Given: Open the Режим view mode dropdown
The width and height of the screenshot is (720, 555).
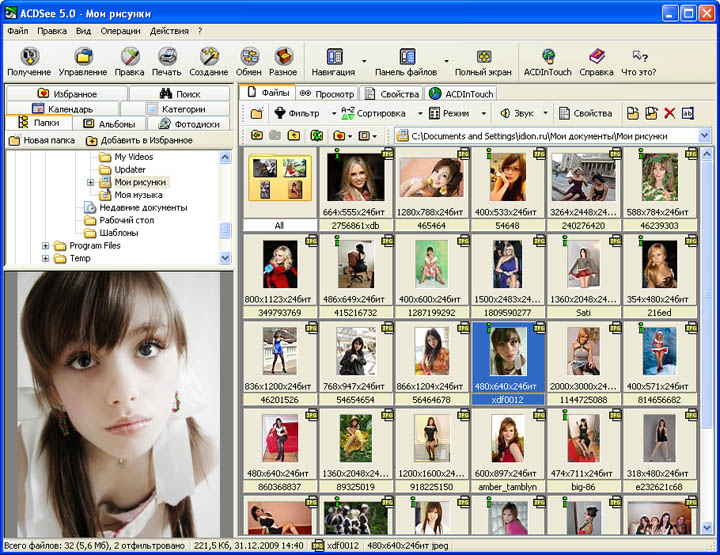Looking at the screenshot, I should coord(483,113).
